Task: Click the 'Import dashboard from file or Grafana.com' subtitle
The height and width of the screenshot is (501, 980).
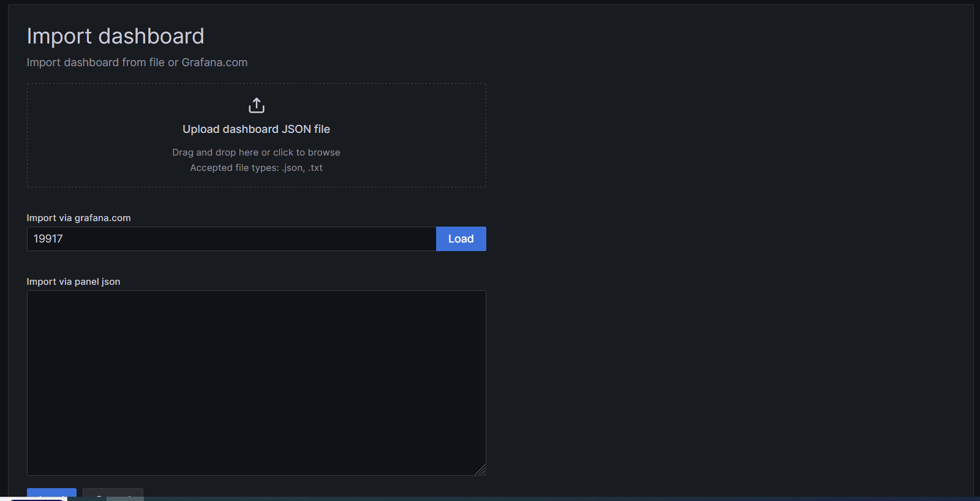Action: pos(137,62)
